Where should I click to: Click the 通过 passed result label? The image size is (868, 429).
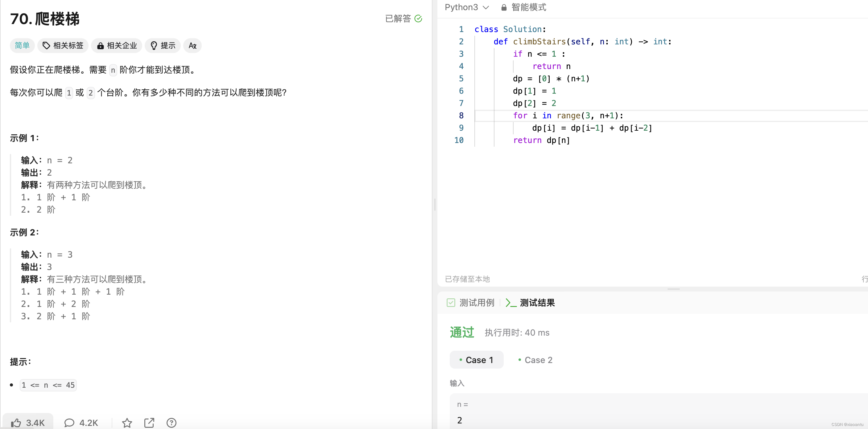pos(462,332)
